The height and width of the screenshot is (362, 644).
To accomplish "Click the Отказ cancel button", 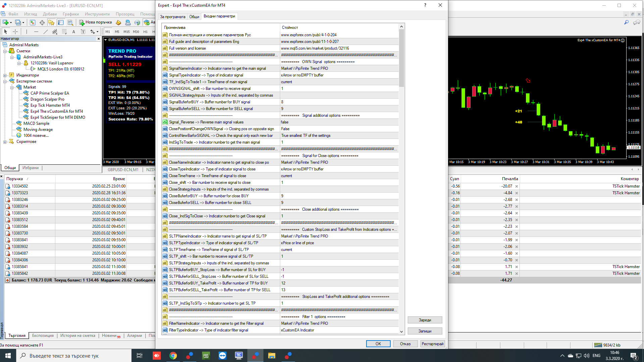I will pyautogui.click(x=405, y=344).
